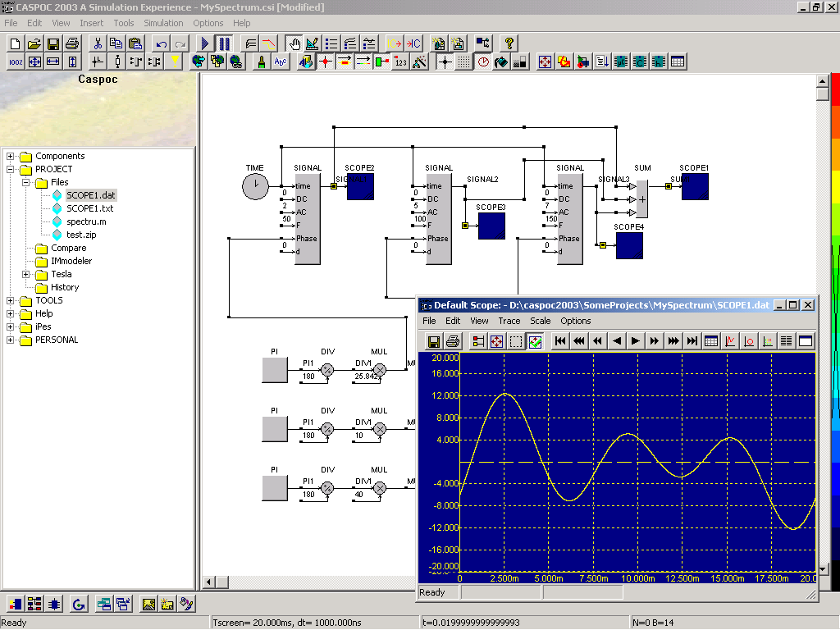Click the Save icon in Default Scope window
The image size is (840, 630).
click(x=434, y=341)
